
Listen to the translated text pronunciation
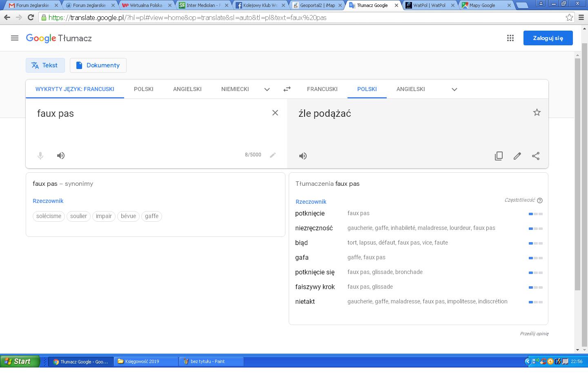pyautogui.click(x=303, y=156)
